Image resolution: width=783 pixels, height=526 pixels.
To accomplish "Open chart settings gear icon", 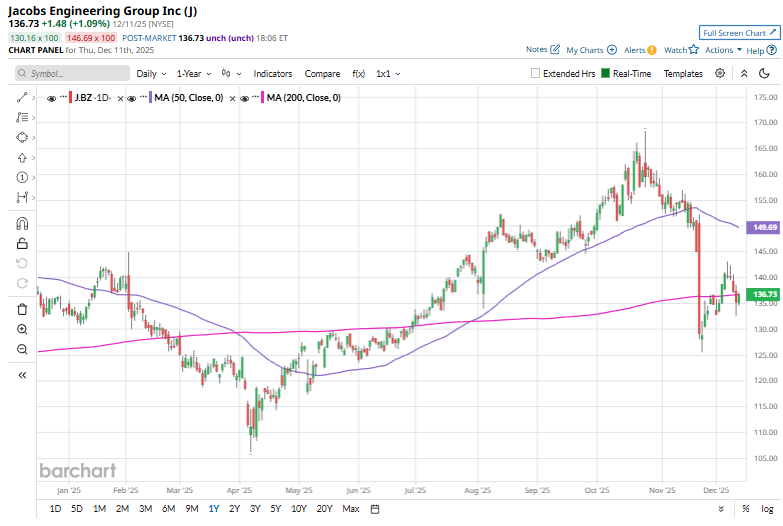I will 720,73.
